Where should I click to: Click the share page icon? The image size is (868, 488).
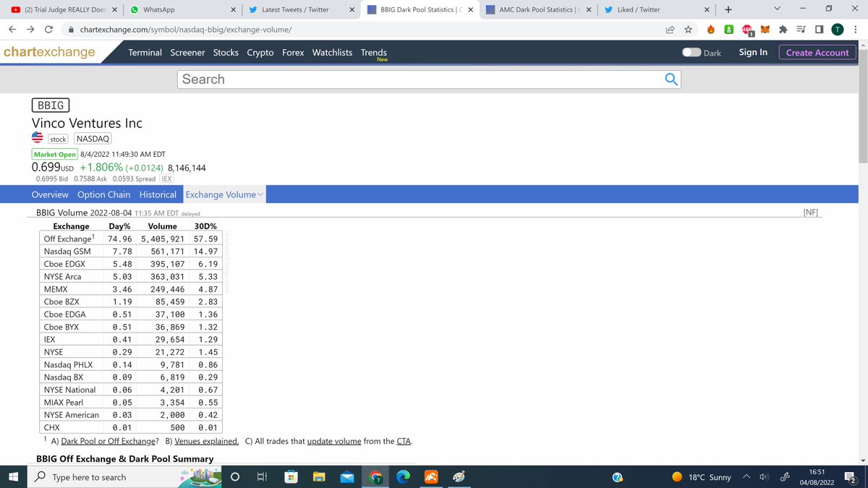pyautogui.click(x=670, y=30)
